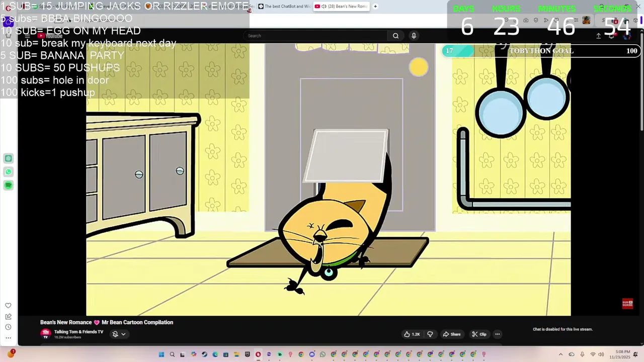Open Windows notification bell in tray
This screenshot has height=362, width=644.
(x=635, y=354)
